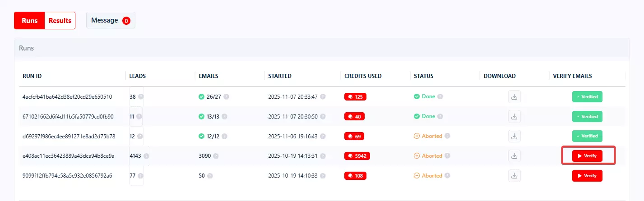
Task: Click the CREDITS USED column header
Action: point(363,76)
